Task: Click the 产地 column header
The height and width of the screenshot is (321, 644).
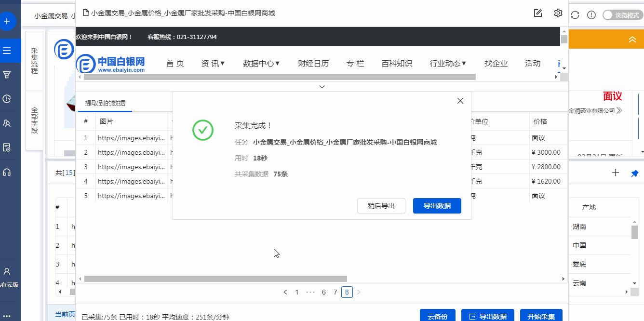Action: point(589,207)
